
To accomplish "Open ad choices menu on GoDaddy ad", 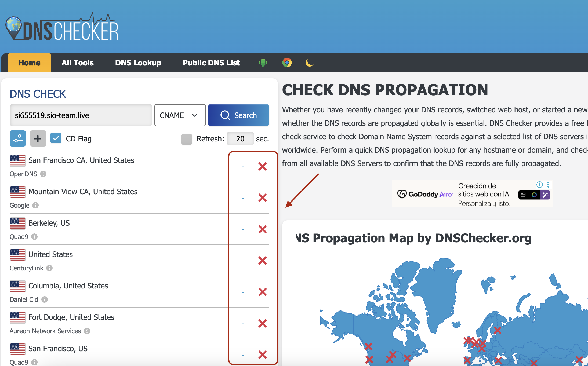I will [x=548, y=185].
